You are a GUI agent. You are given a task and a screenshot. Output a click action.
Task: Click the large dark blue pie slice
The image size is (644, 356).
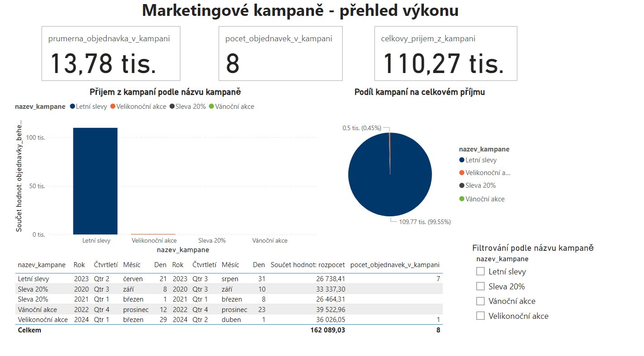[389, 181]
